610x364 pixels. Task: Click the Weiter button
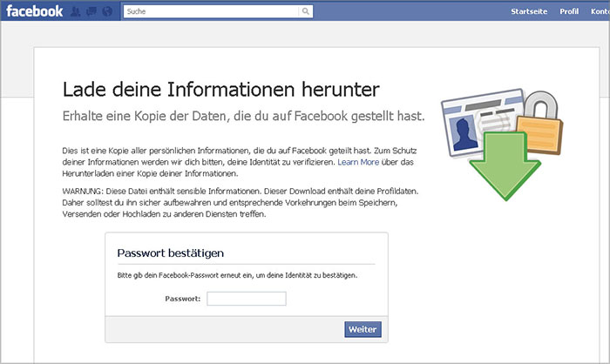363,329
